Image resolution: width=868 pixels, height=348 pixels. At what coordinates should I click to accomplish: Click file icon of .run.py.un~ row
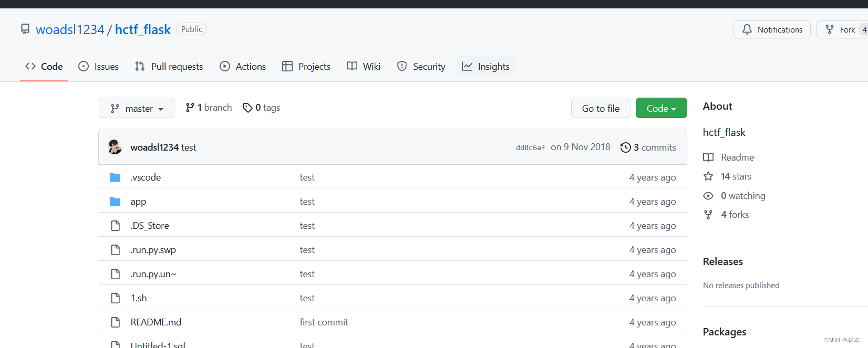tap(116, 274)
